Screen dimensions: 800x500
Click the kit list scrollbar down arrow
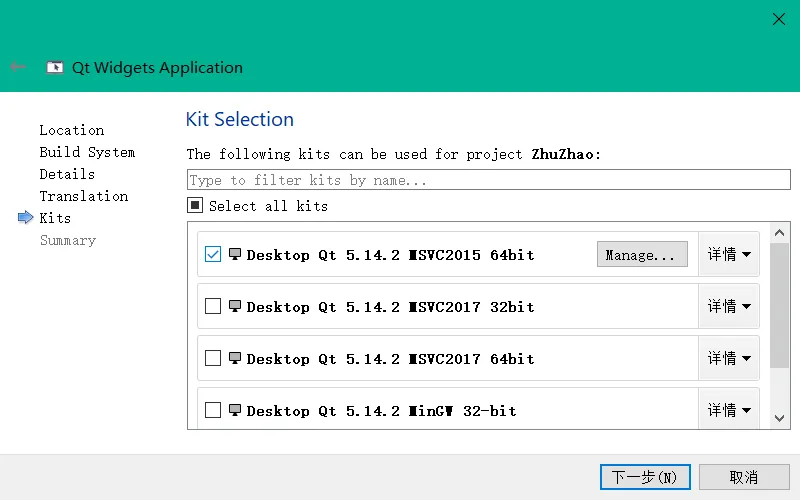780,419
